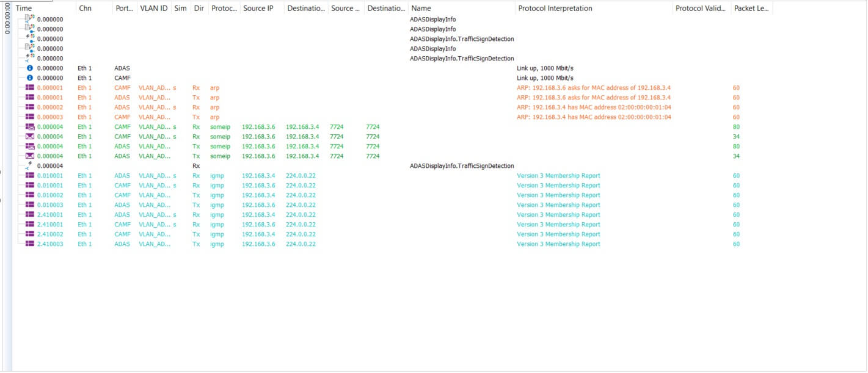This screenshot has width=868, height=373.
Task: Click the Name column header
Action: click(x=421, y=9)
